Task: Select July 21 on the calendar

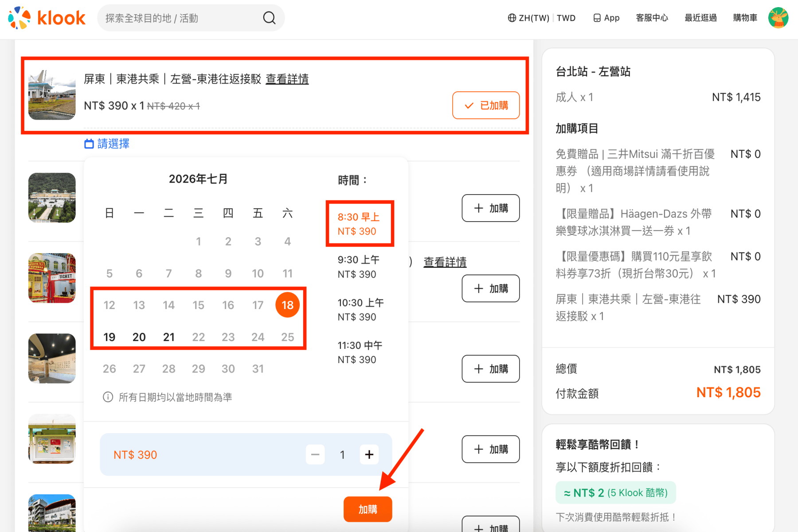Action: click(x=169, y=337)
